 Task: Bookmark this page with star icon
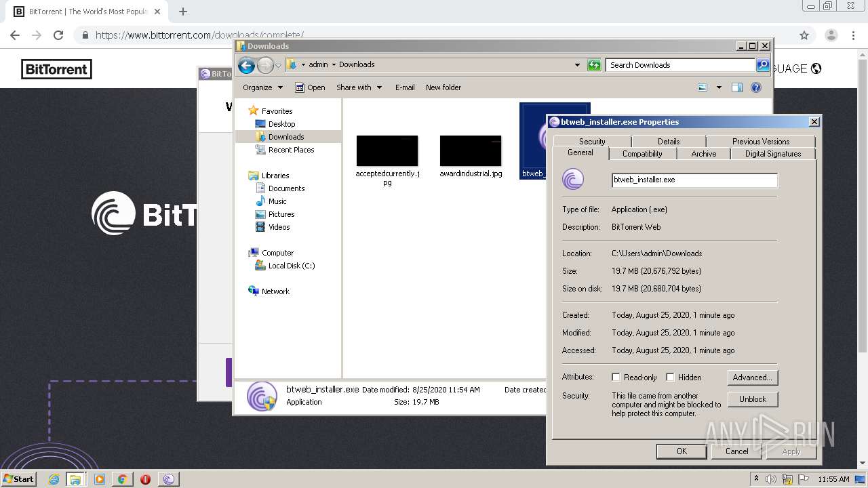coord(804,35)
